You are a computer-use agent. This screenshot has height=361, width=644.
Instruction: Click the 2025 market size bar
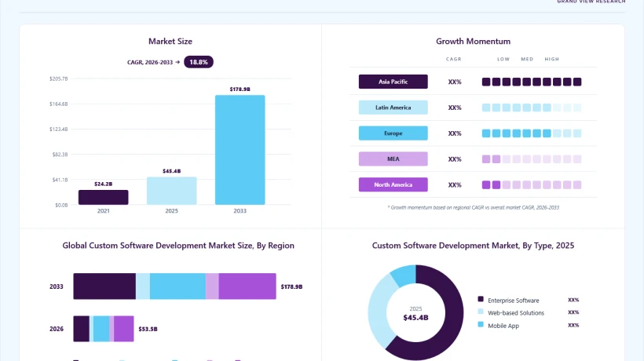pyautogui.click(x=172, y=191)
